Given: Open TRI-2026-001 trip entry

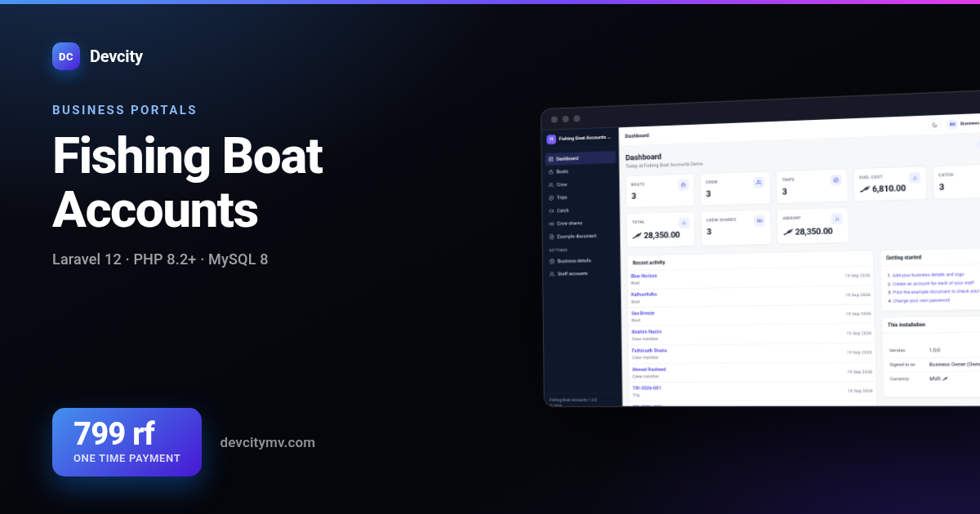Looking at the screenshot, I should [x=647, y=388].
